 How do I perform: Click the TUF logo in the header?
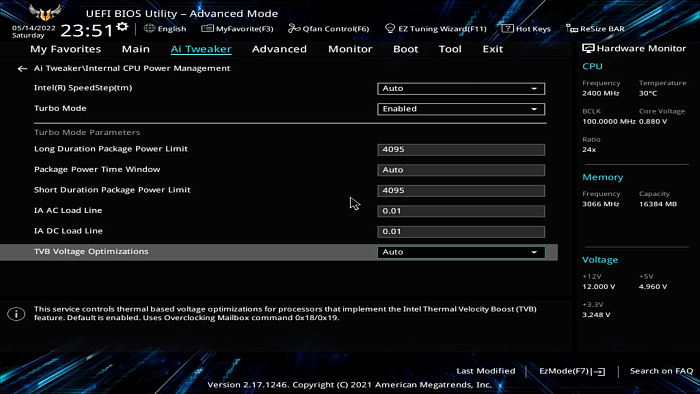coord(45,13)
